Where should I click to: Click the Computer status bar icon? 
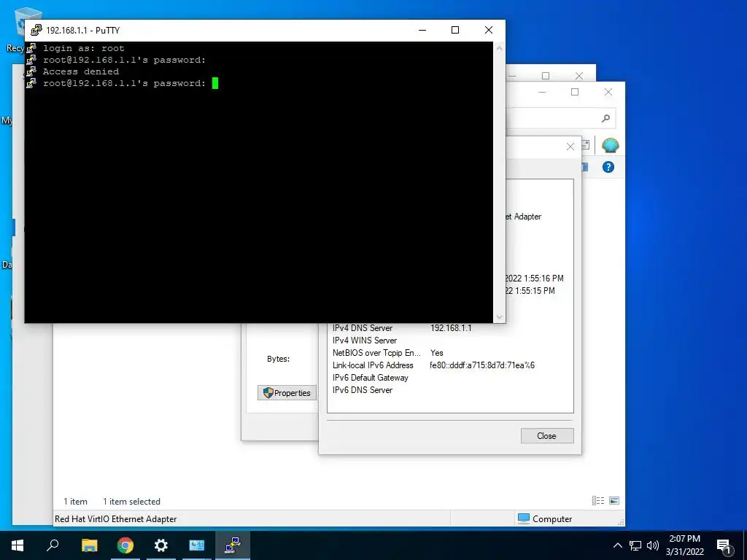pyautogui.click(x=524, y=518)
